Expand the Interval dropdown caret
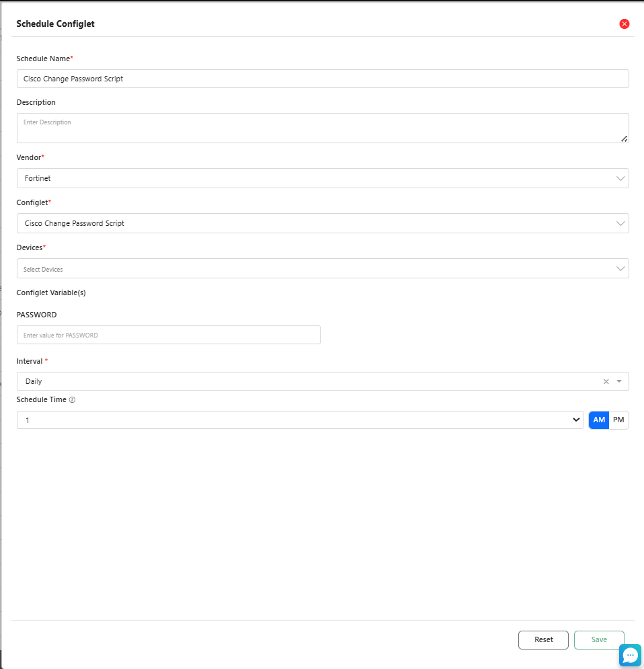 (x=619, y=381)
